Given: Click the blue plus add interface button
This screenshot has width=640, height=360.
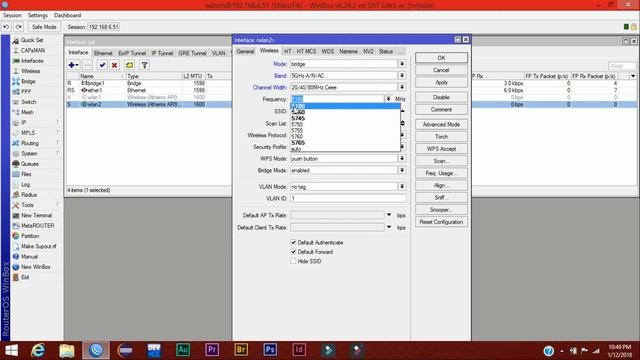Looking at the screenshot, I should click(73, 65).
